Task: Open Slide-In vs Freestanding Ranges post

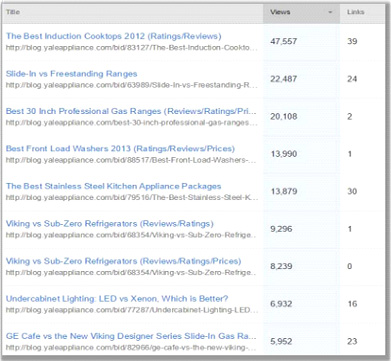Action: coord(71,74)
